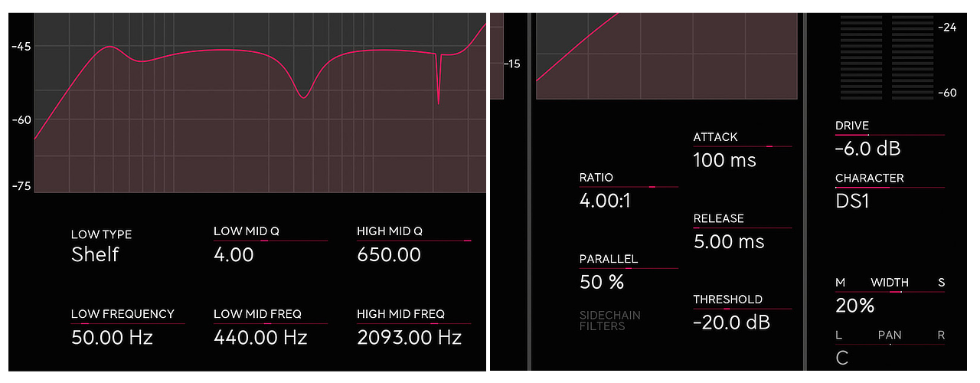Click the Release 5.00 ms value
Viewport: 980px width, 383px height.
point(728,242)
